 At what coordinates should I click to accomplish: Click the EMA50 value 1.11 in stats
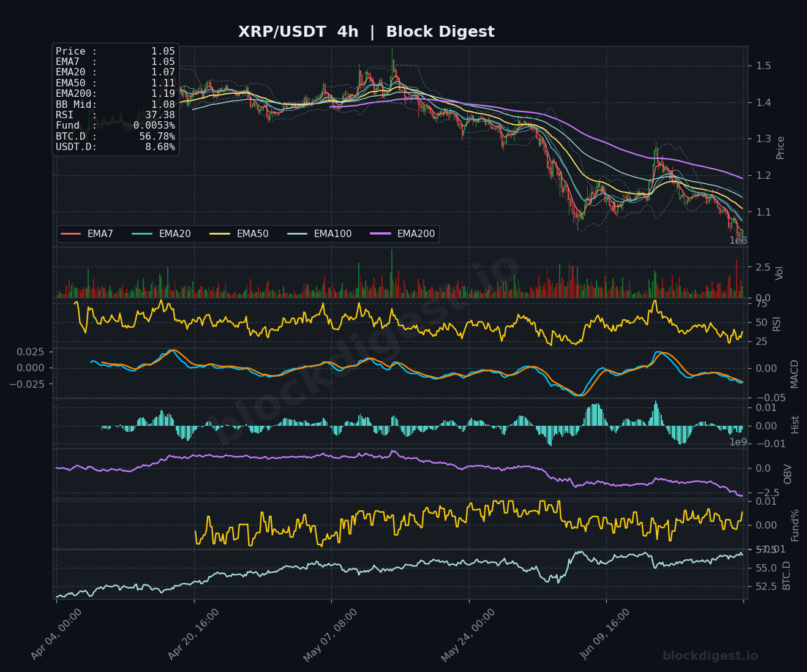(163, 83)
